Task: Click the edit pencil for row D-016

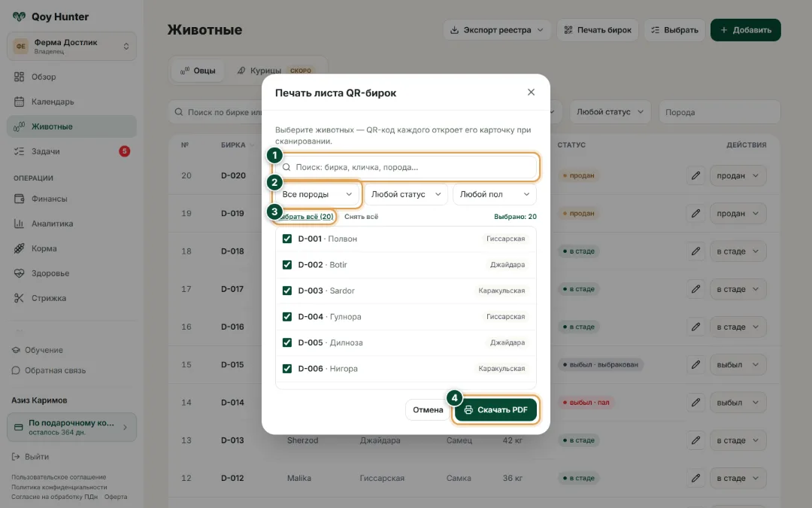Action: (x=695, y=327)
